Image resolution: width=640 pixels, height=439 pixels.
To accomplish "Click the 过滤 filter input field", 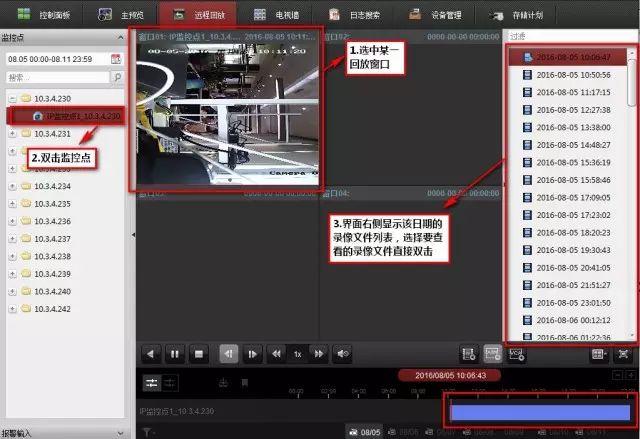I will point(570,36).
